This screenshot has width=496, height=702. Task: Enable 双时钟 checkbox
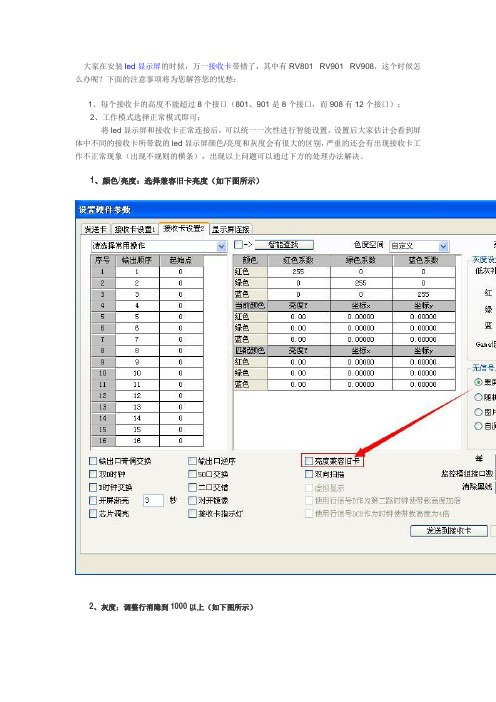pos(93,474)
